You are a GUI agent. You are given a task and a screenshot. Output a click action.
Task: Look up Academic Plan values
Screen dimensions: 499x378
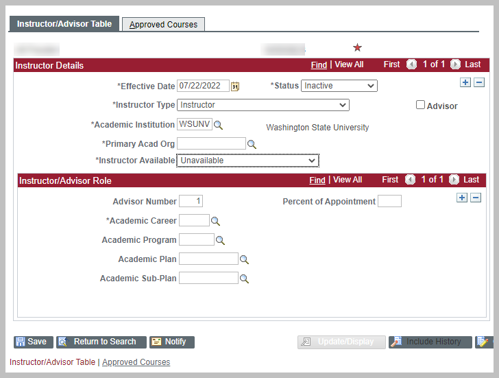[244, 259]
